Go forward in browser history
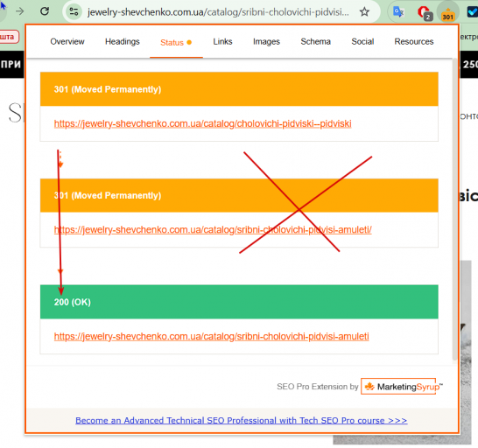The height and width of the screenshot is (448, 478). (x=20, y=11)
